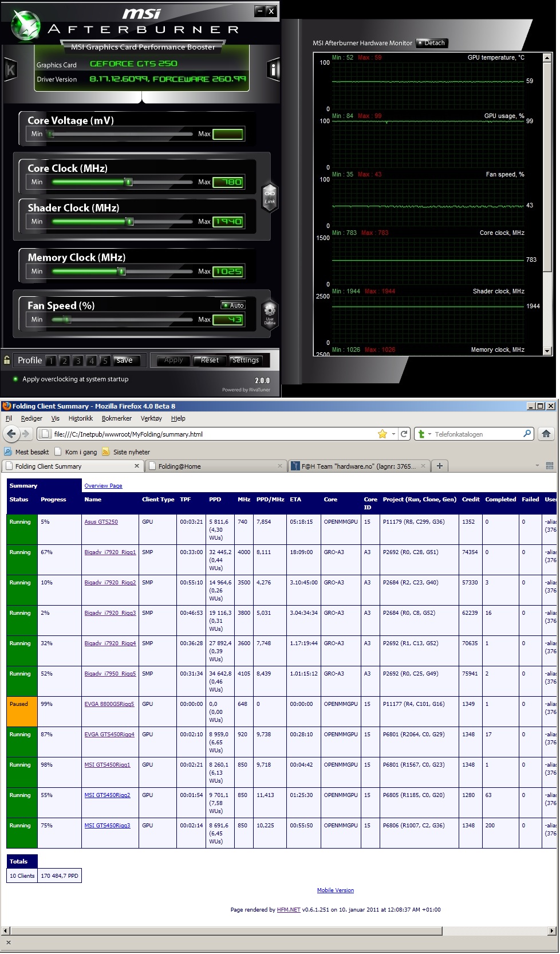Select profile slot 5
The image size is (560, 954).
coord(104,360)
